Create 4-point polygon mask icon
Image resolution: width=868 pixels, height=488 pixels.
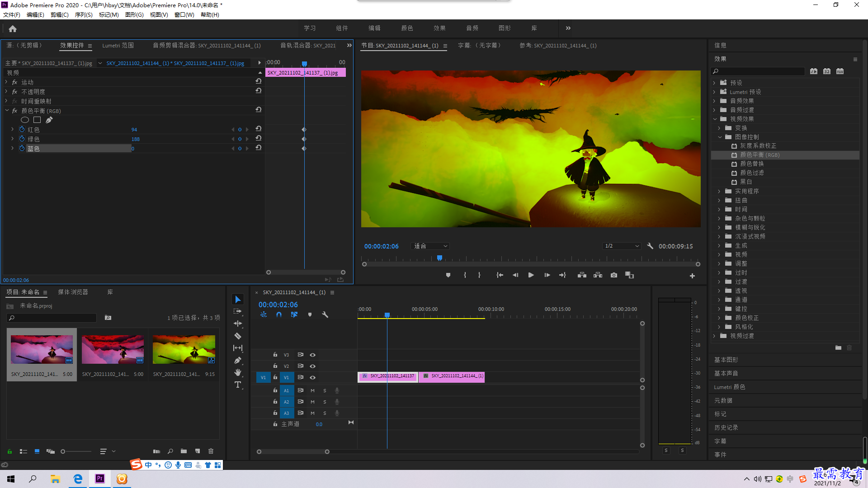pyautogui.click(x=37, y=120)
